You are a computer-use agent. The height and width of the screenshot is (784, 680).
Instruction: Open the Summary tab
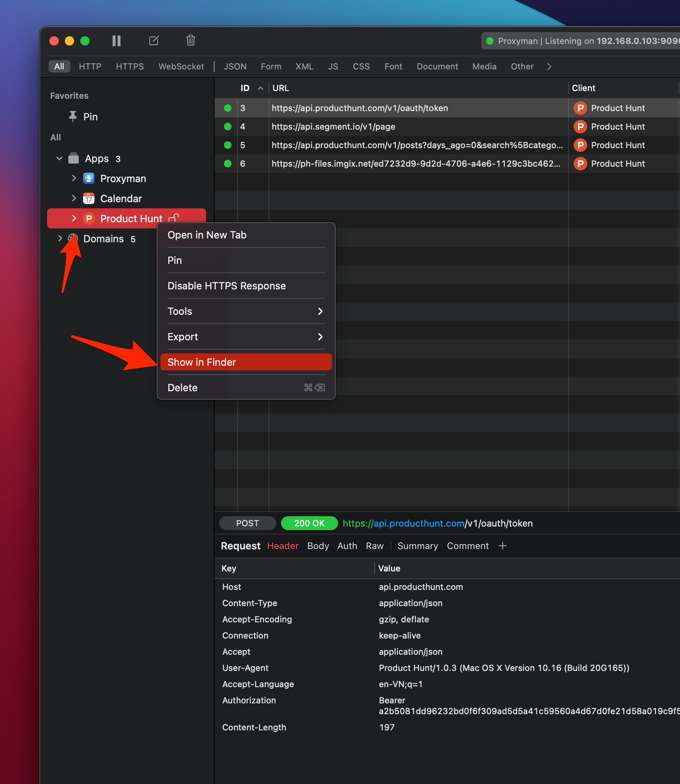tap(418, 546)
